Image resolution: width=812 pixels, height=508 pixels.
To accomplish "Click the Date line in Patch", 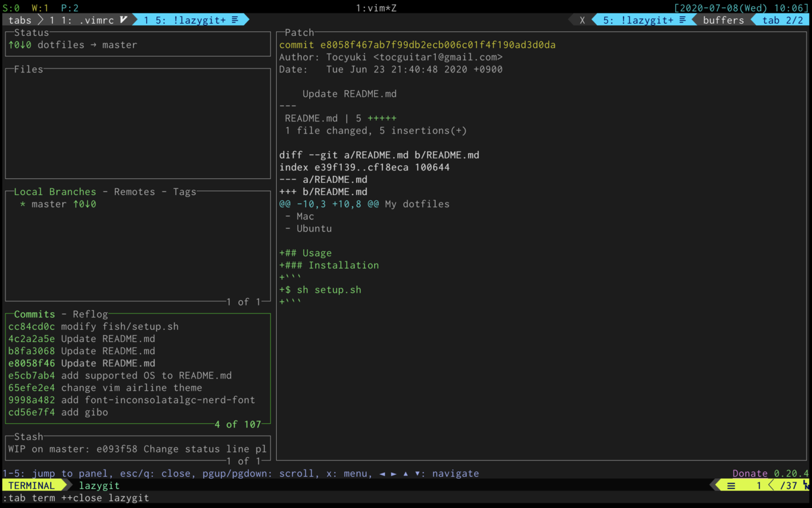I will 391,69.
